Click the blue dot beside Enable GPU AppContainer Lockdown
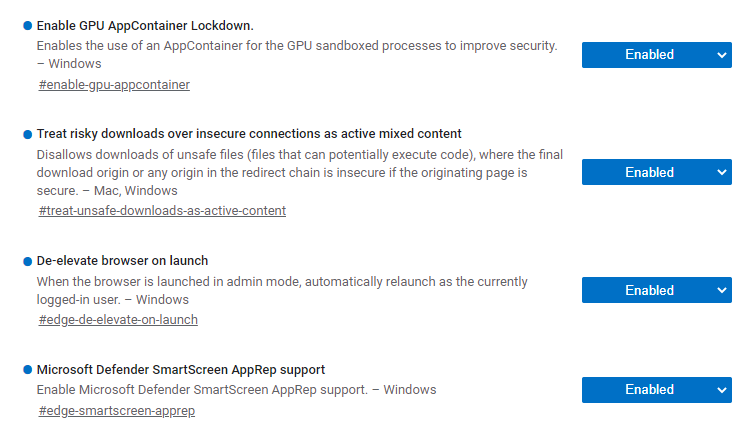This screenshot has height=437, width=756. (x=27, y=25)
